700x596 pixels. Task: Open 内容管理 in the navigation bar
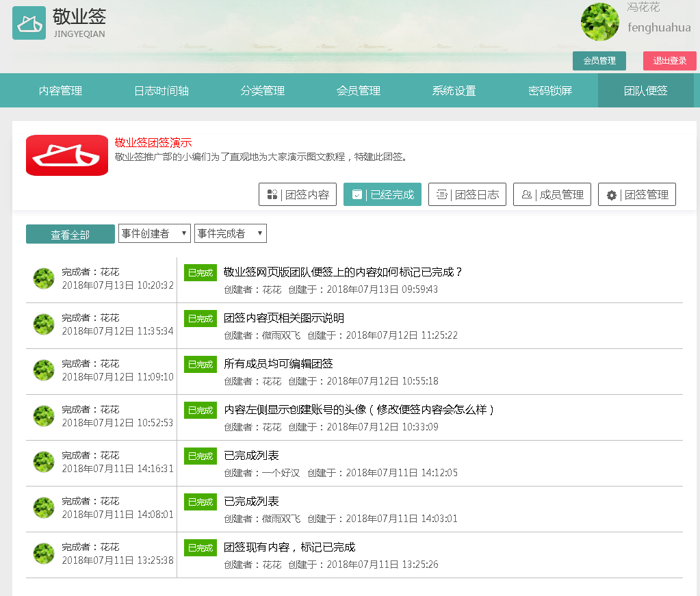point(60,90)
